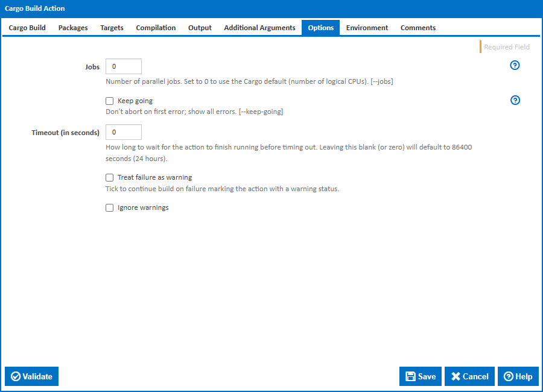Screen dimensions: 543x392
Task: Click the Keep going help question mark icon
Action: point(515,100)
